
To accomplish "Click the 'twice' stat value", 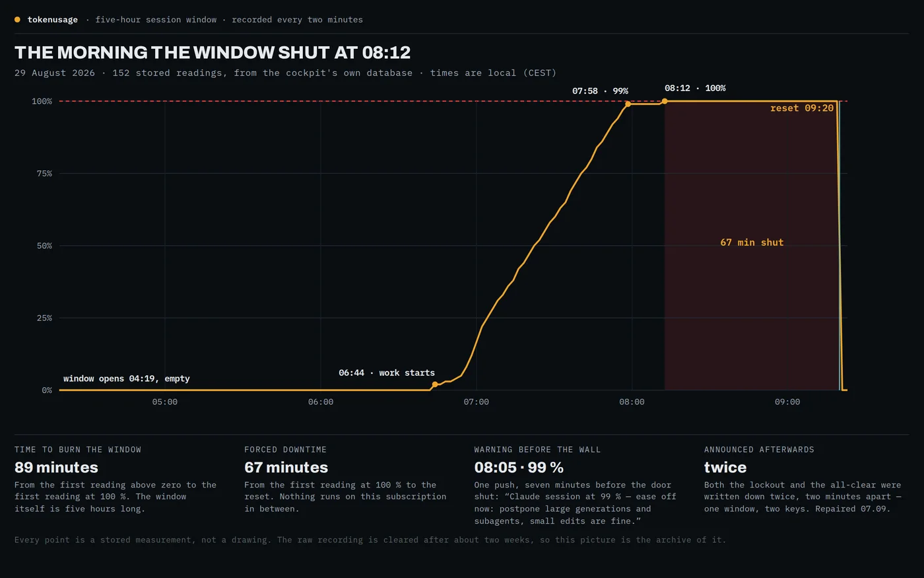I will (x=725, y=467).
